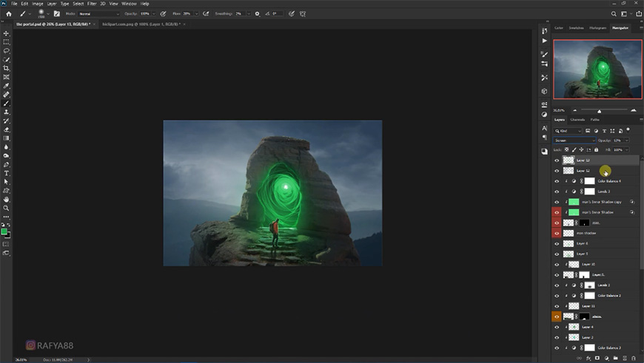Select the Eyedropper tool
The height and width of the screenshot is (363, 644).
pyautogui.click(x=6, y=86)
